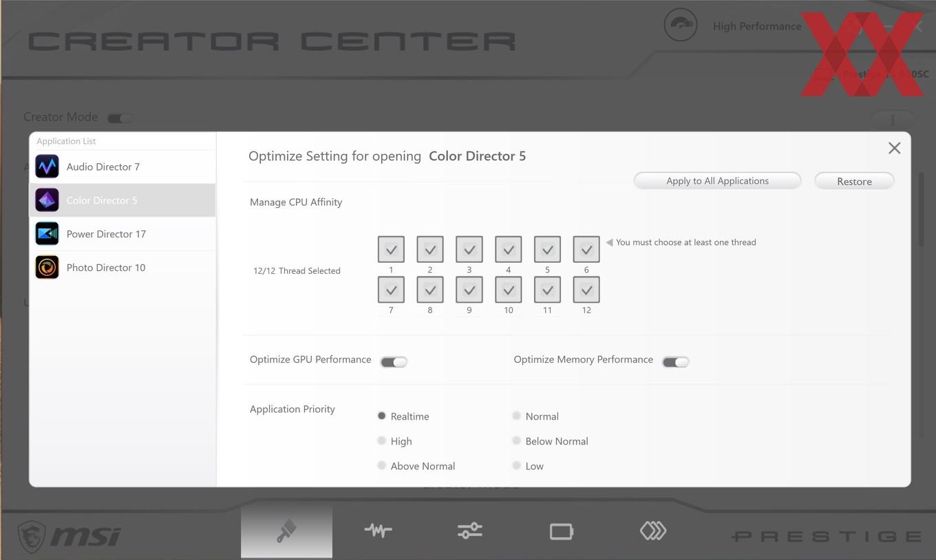Uncheck CPU thread 9
Image resolution: width=936 pixels, height=560 pixels.
pyautogui.click(x=469, y=290)
